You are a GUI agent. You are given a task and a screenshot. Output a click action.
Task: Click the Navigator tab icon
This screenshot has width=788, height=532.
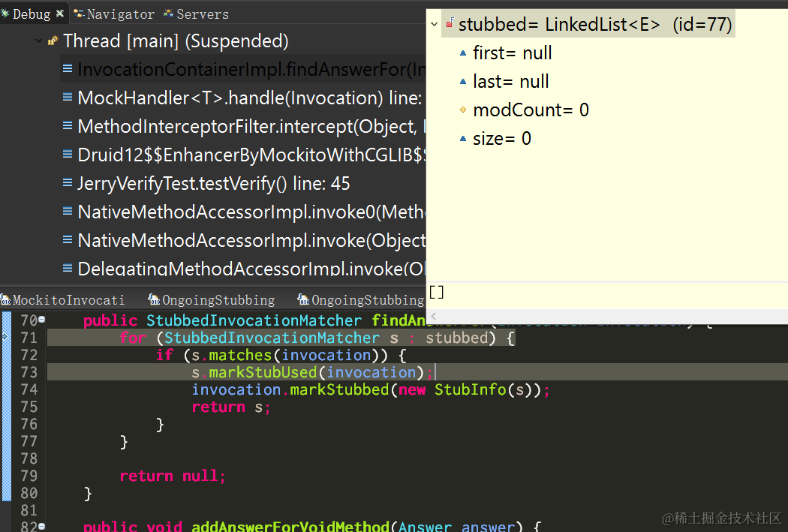click(x=79, y=14)
